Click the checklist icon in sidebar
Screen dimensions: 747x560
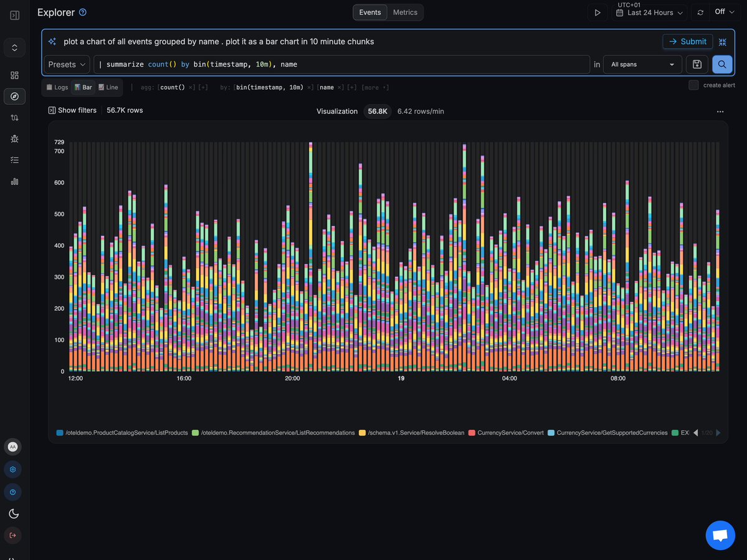(14, 159)
